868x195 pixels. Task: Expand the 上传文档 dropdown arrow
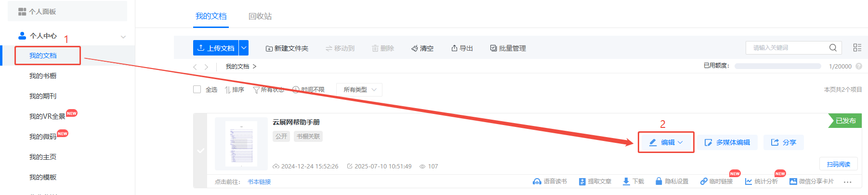(x=244, y=48)
